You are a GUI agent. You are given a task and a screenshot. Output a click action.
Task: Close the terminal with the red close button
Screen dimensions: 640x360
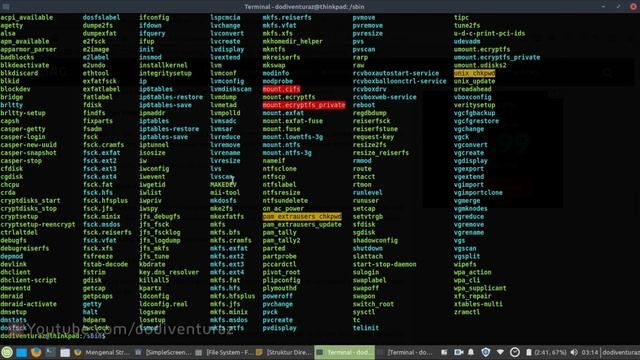[633, 7]
